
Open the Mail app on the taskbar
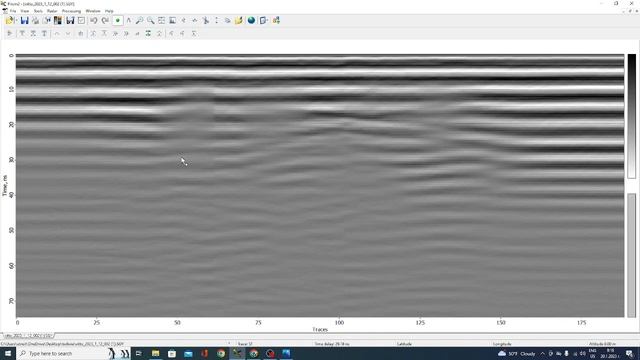(x=188, y=353)
